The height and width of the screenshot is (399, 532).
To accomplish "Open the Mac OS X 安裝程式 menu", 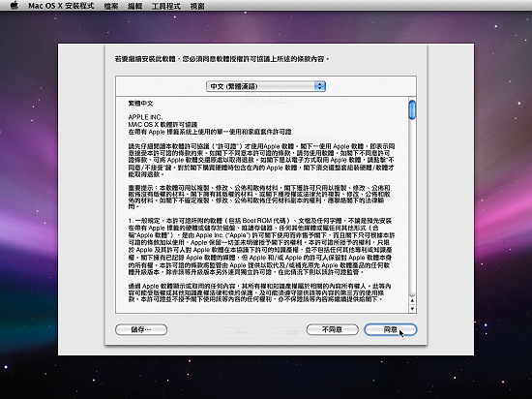I will click(x=61, y=6).
